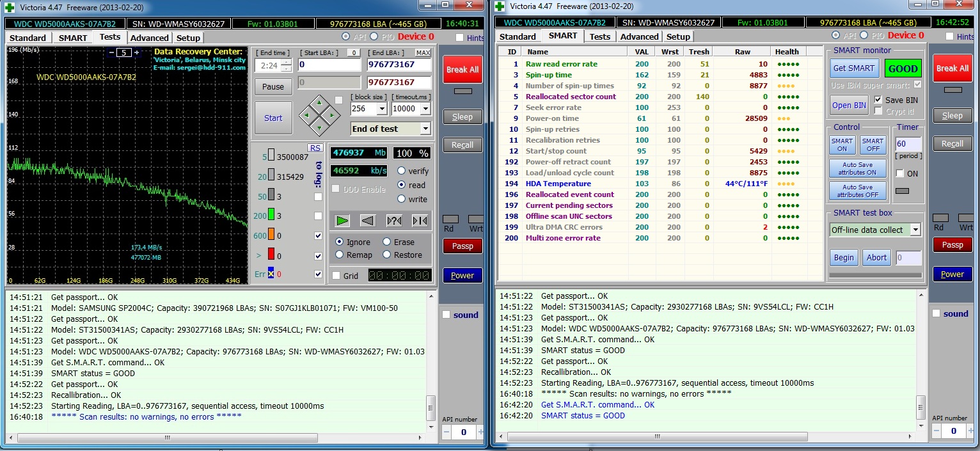
Task: Select the Erase radio option
Action: (387, 242)
